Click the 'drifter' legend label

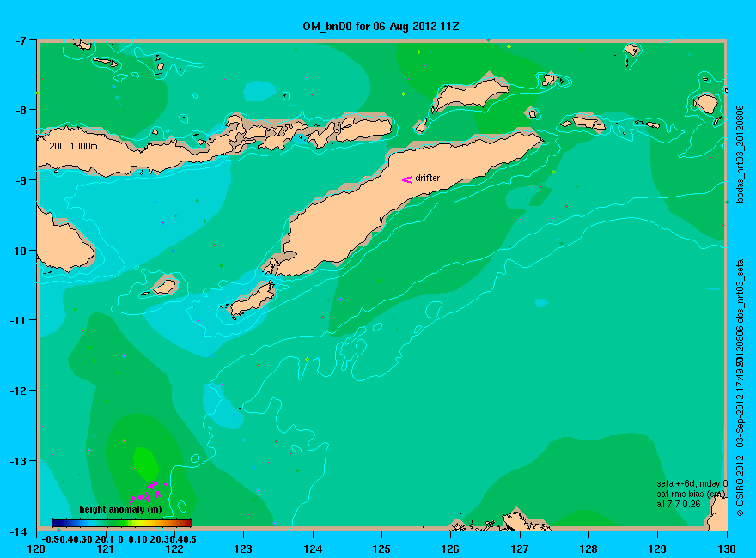pos(428,178)
